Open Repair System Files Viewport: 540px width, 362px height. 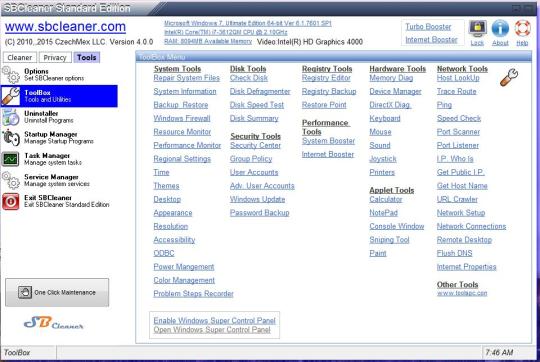187,78
